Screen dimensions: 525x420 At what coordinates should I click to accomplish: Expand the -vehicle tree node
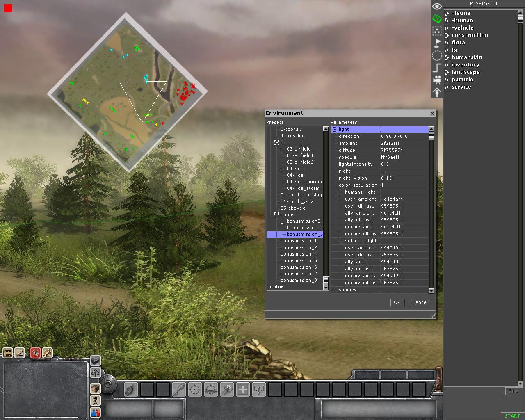click(447, 28)
